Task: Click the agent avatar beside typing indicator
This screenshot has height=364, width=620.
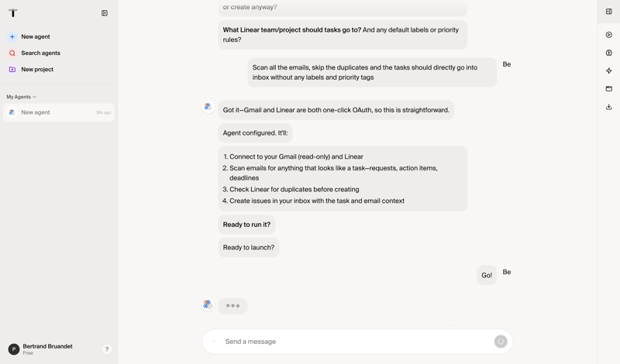Action: coord(208,305)
